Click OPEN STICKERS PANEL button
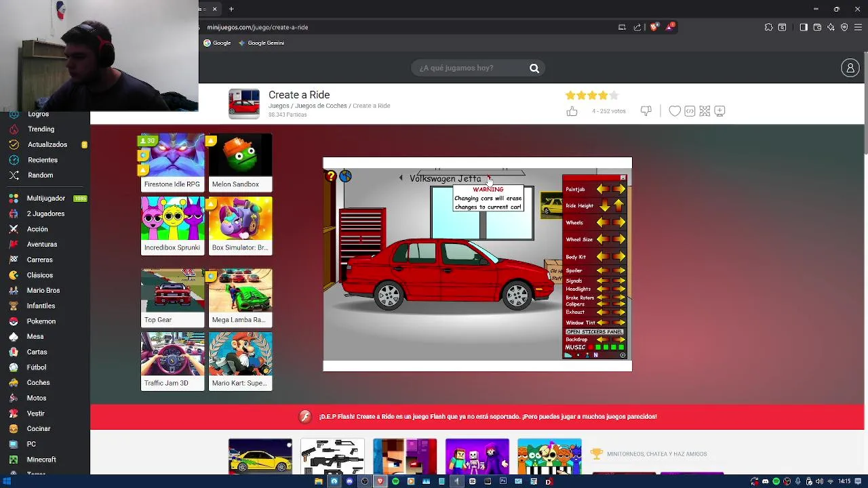868x488 pixels. [x=595, y=331]
